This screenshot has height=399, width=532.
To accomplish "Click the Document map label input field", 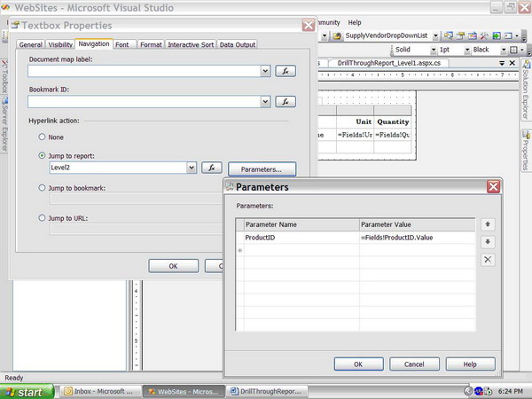I will (x=145, y=71).
